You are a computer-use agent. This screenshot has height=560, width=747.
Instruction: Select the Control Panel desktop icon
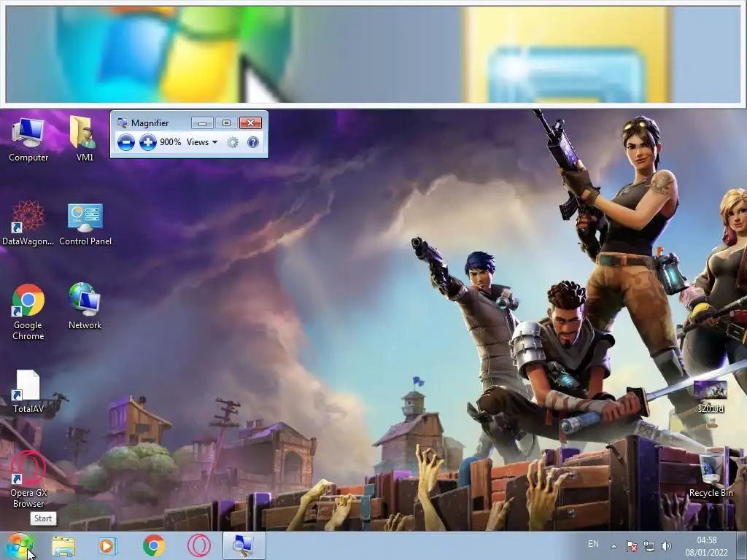click(x=85, y=225)
